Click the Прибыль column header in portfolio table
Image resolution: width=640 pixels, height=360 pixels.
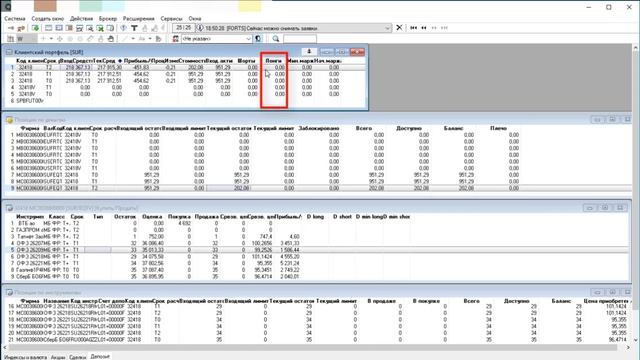[x=137, y=61]
